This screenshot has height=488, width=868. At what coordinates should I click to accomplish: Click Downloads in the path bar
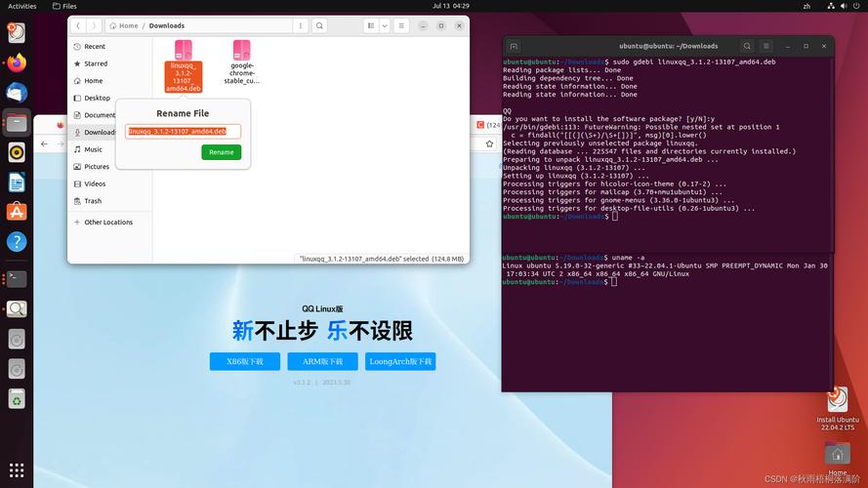167,25
